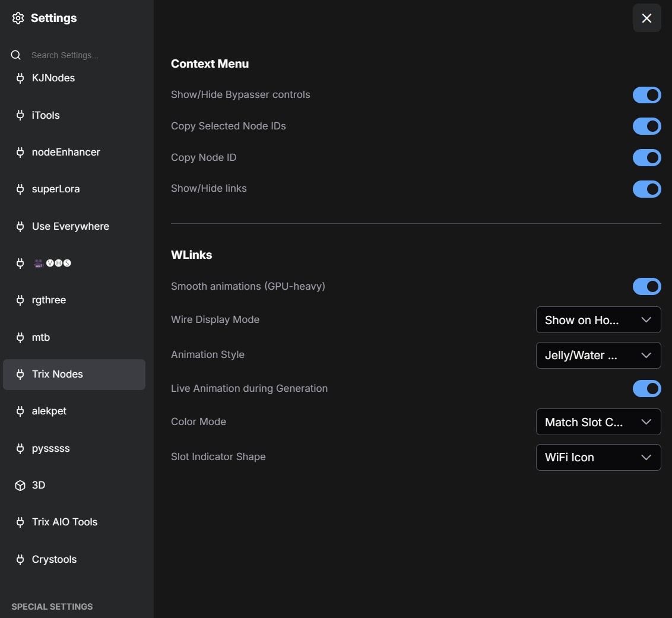Screen dimensions: 672x618
Task: Click the plug icon beside mtb
Action: [x=20, y=337]
